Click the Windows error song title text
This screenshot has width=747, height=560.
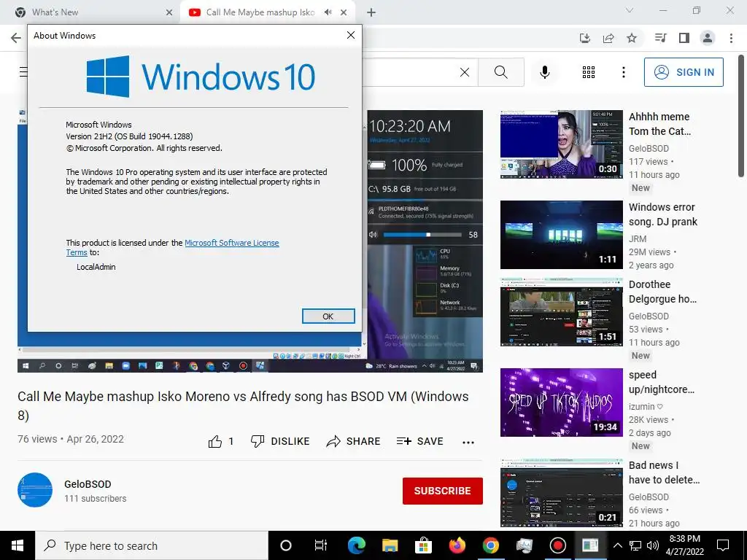(662, 214)
